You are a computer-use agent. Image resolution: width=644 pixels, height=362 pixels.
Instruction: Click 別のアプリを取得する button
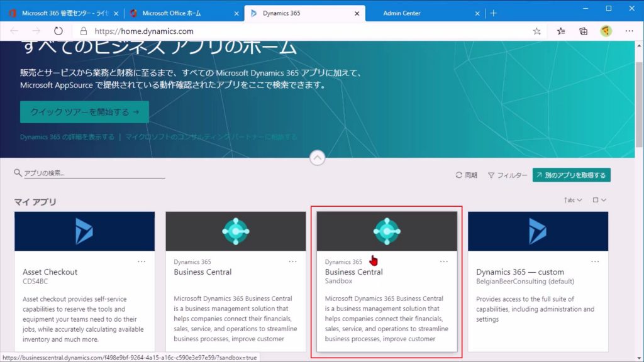(571, 175)
